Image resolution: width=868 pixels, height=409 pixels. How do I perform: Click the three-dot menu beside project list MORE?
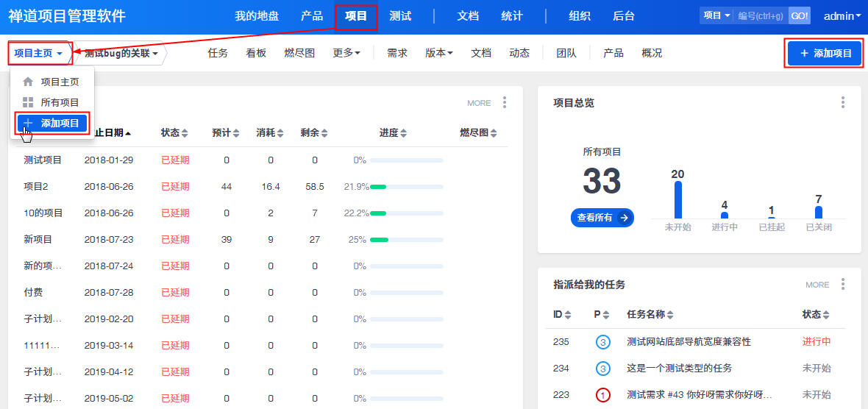pyautogui.click(x=504, y=102)
